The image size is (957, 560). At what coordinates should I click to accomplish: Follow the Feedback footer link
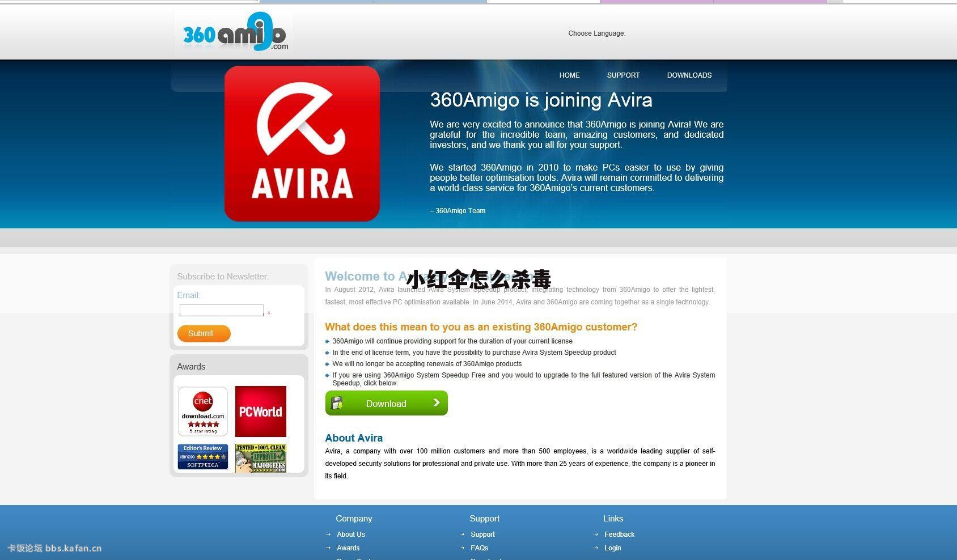pos(619,534)
